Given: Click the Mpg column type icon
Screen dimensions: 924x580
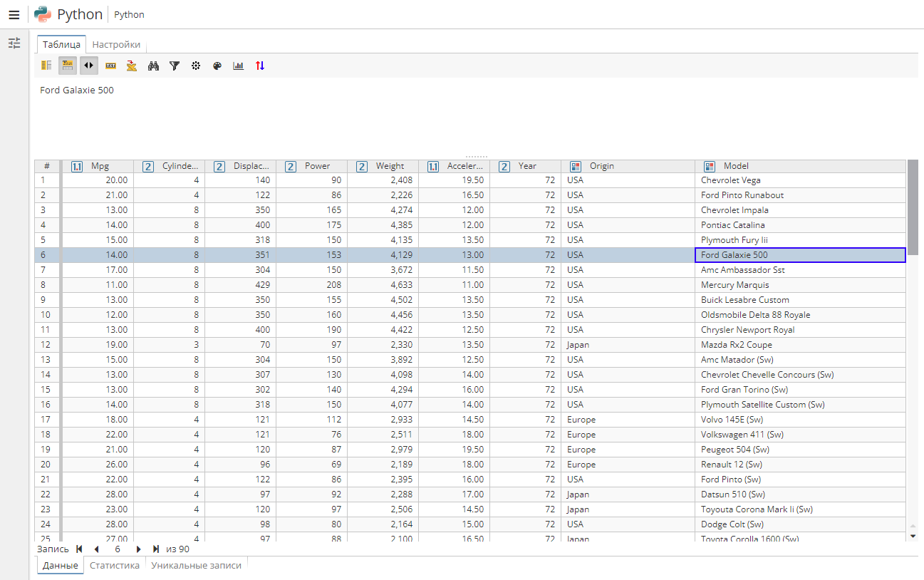Looking at the screenshot, I should click(x=77, y=167).
